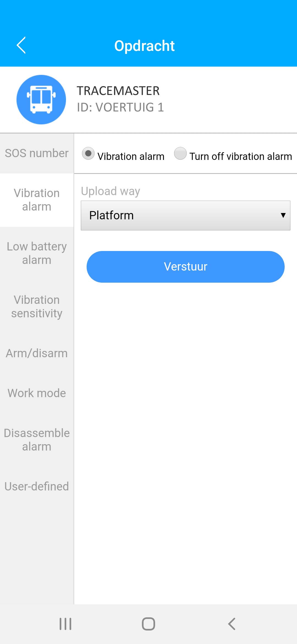The width and height of the screenshot is (297, 644).
Task: Select the Vibration alarm sidebar tab
Action: click(x=37, y=200)
